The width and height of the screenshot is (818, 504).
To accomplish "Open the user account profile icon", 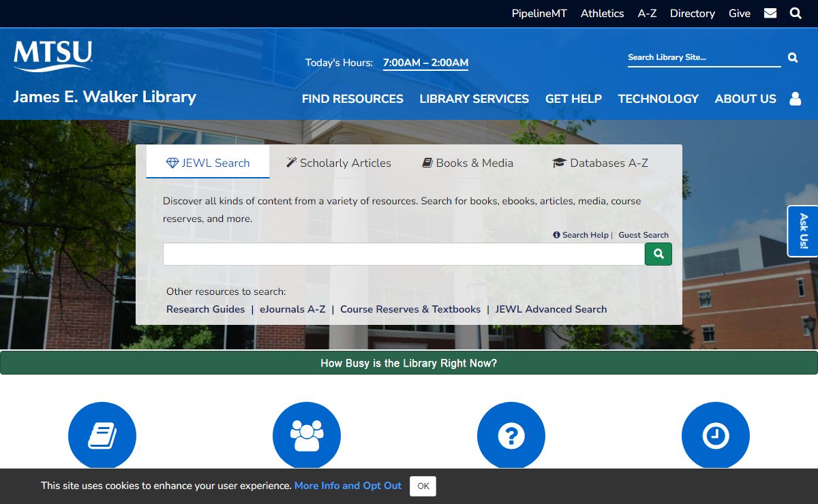I will click(x=795, y=99).
